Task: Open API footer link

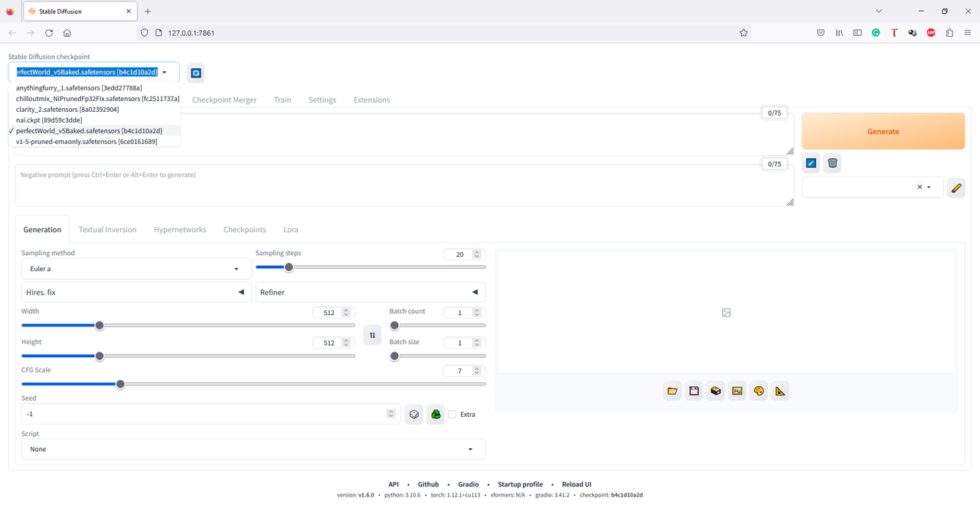Action: coord(394,484)
